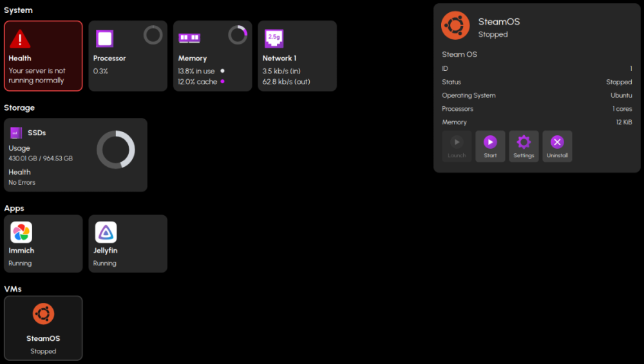Click the purple Processor chip icon
This screenshot has width=644, height=364.
point(104,39)
